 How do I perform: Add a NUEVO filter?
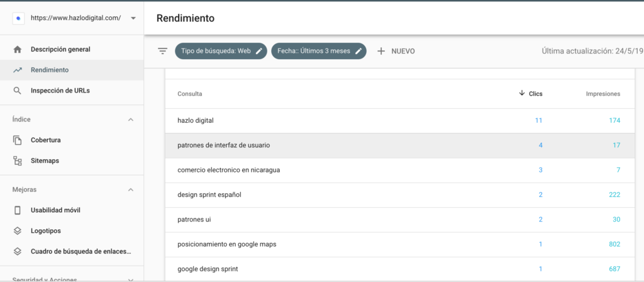[x=396, y=51]
